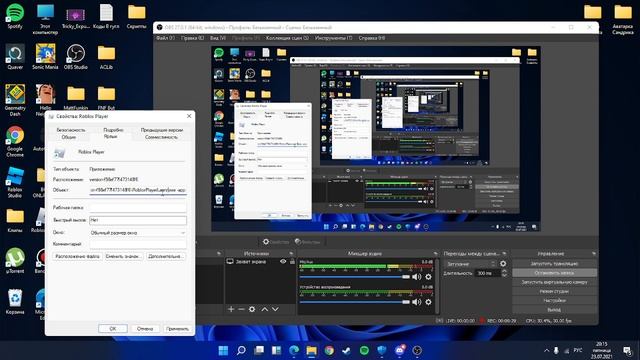Increase transition duration with the up stepper

pos(504,271)
